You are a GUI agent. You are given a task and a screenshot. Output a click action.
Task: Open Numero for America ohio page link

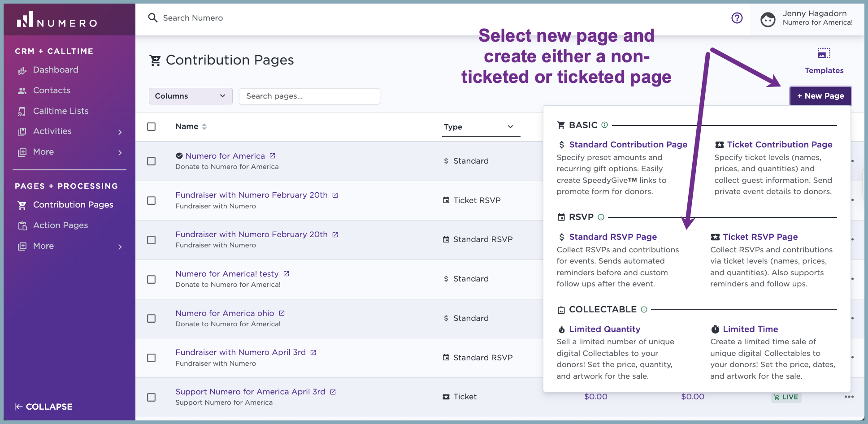(x=225, y=313)
